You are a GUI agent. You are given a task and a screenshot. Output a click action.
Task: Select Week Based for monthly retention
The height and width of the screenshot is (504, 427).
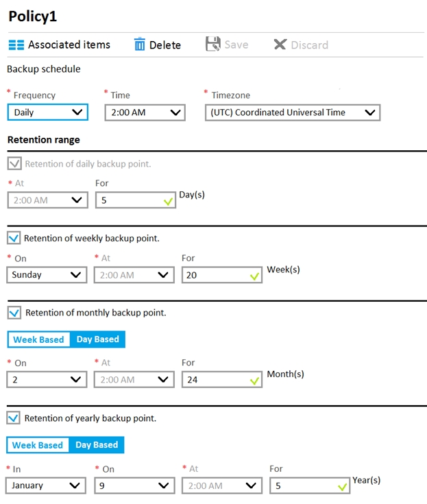[38, 339]
